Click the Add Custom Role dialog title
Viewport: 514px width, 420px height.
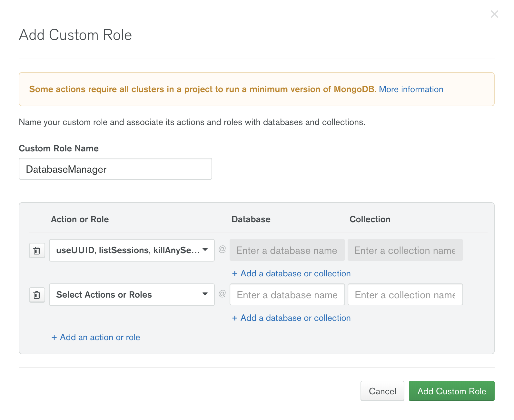click(x=75, y=35)
